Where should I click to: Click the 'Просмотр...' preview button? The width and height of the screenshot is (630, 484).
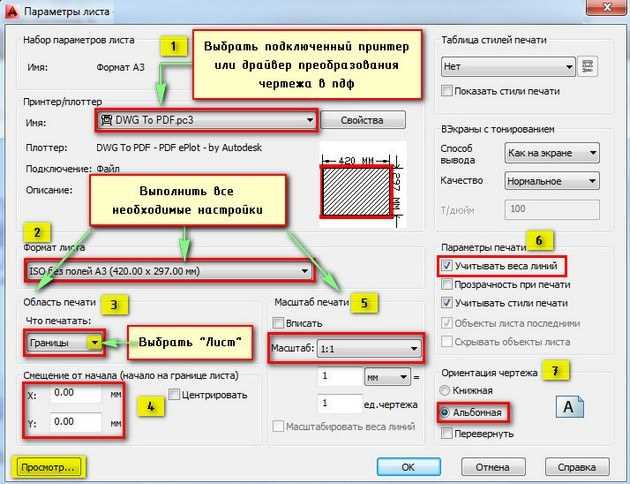click(x=48, y=467)
